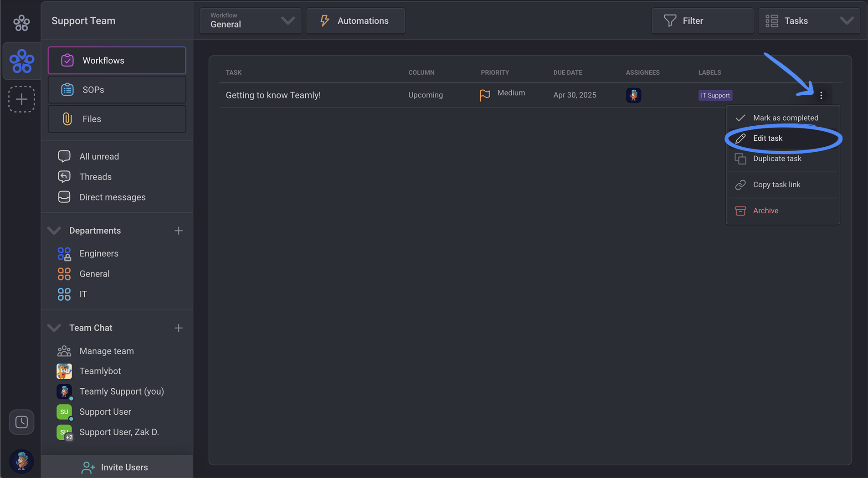Choose Copy task link from the menu
This screenshot has width=868, height=478.
[x=783, y=185]
